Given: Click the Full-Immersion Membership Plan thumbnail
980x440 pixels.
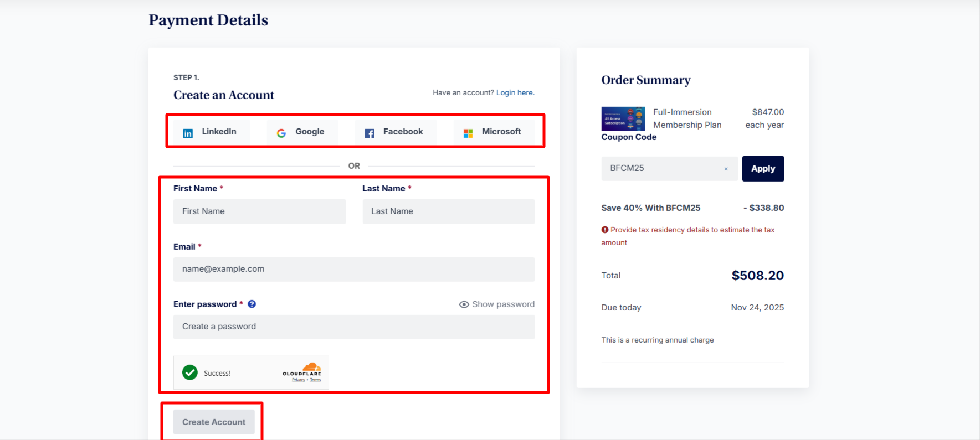Looking at the screenshot, I should click(x=623, y=118).
